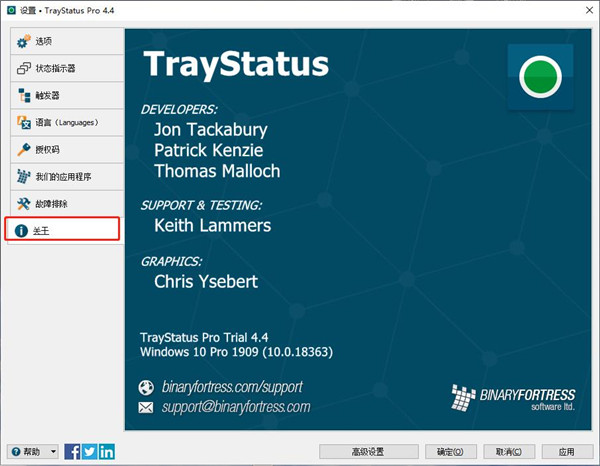600x466 pixels.
Task: Click the translation icon beside 语言
Action: pyautogui.click(x=24, y=122)
